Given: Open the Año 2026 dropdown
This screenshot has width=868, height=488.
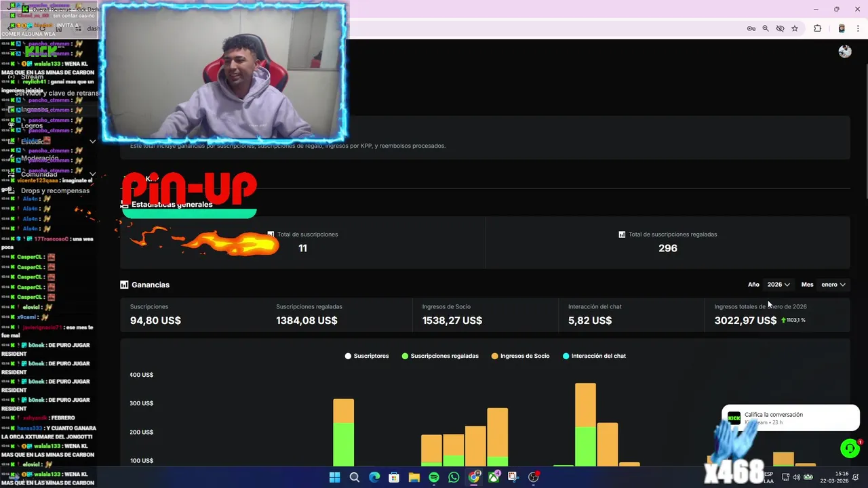Looking at the screenshot, I should pyautogui.click(x=778, y=285).
